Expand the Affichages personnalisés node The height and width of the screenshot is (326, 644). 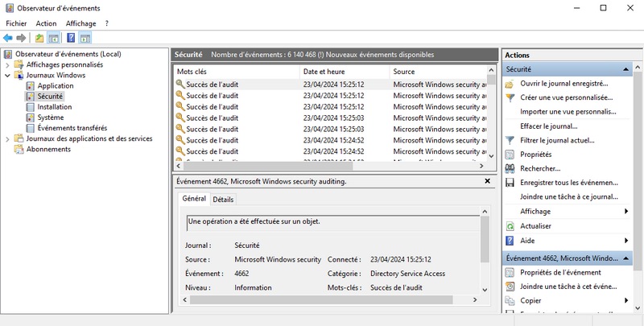click(8, 64)
